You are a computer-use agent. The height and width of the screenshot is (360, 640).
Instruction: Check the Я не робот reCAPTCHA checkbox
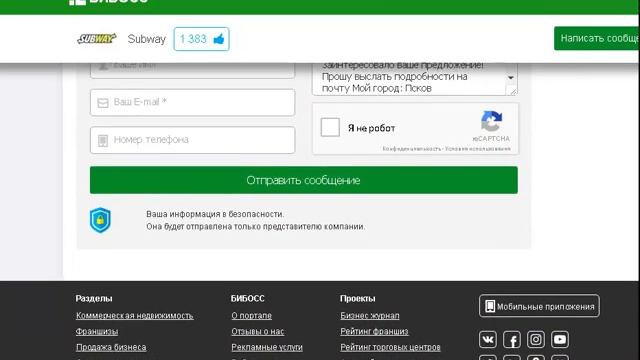[x=330, y=127]
